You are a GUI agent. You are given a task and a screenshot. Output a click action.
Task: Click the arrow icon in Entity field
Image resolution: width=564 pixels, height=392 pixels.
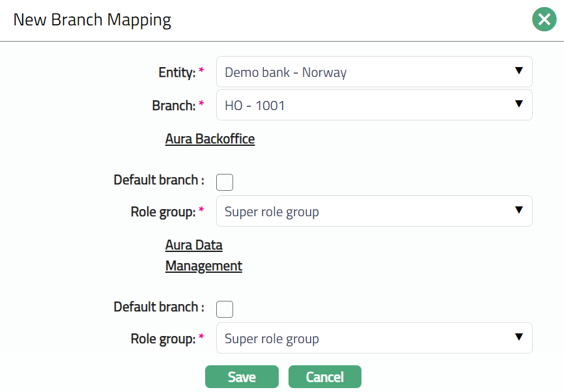[518, 71]
